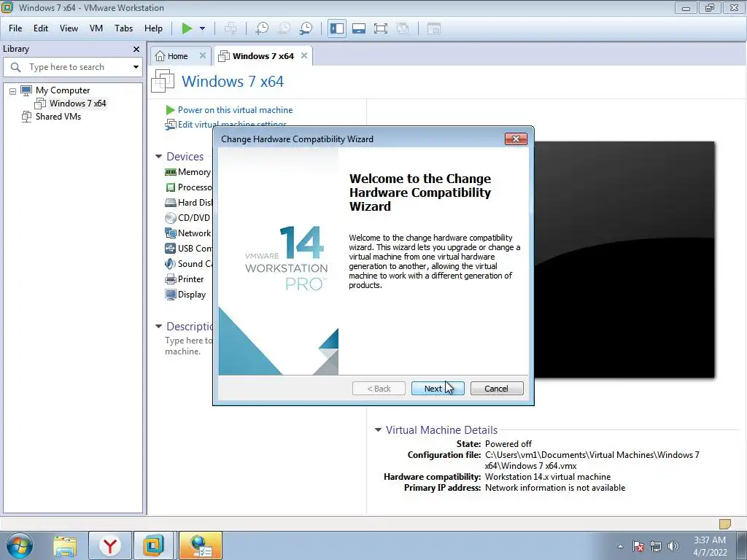747x560 pixels.
Task: Open Yandex browser from the taskbar
Action: click(x=110, y=545)
